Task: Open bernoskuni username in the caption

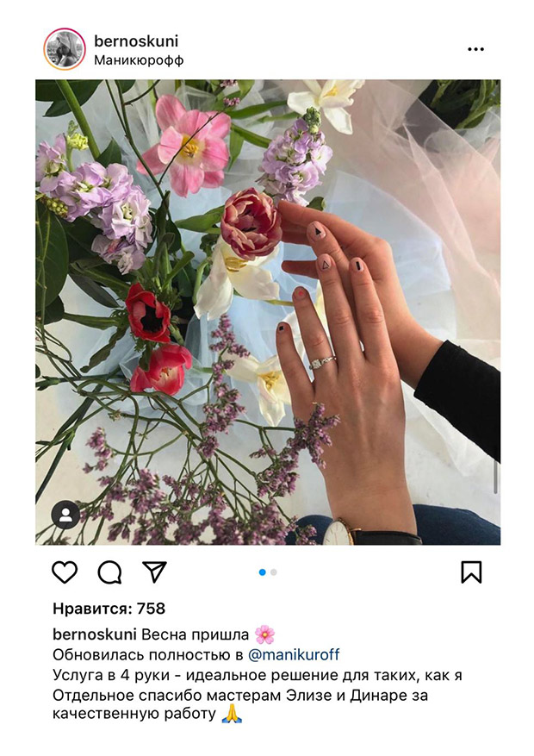Action: pos(95,634)
